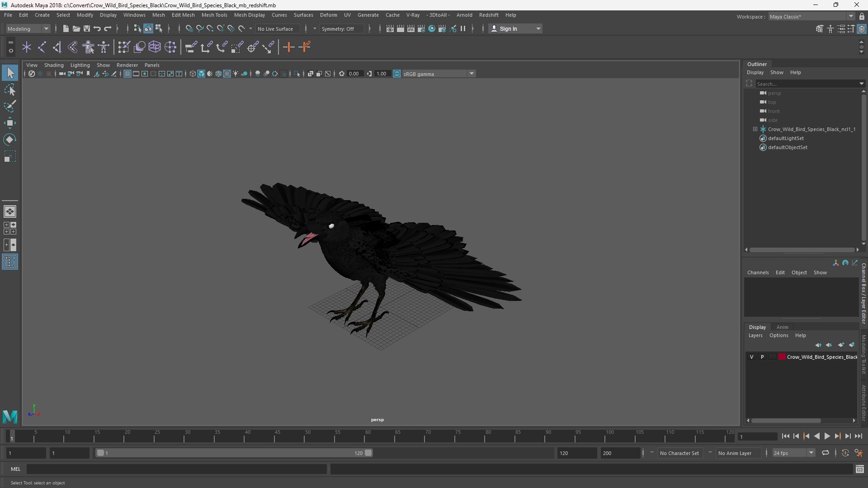Click the Snap to grids icon

pyautogui.click(x=189, y=28)
